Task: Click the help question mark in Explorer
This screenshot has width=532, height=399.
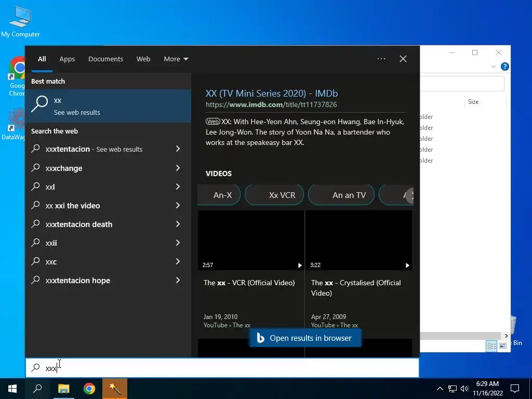Action: pos(505,66)
